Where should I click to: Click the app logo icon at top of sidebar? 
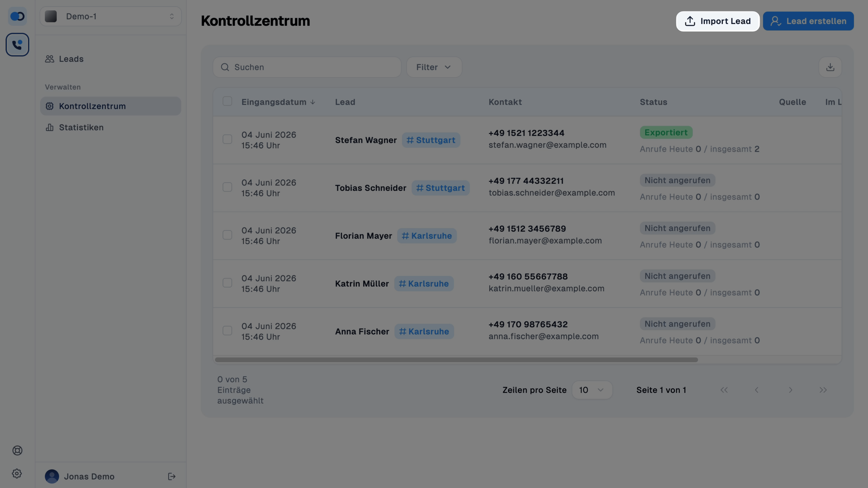pos(17,16)
